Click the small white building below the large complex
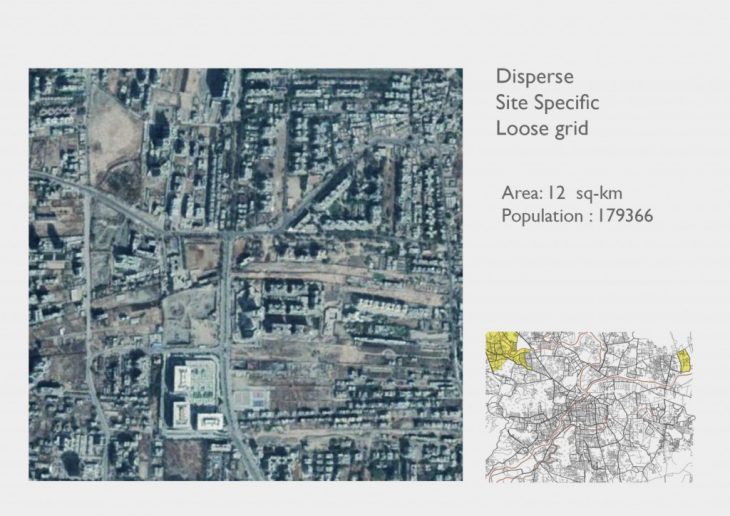 tap(207, 421)
